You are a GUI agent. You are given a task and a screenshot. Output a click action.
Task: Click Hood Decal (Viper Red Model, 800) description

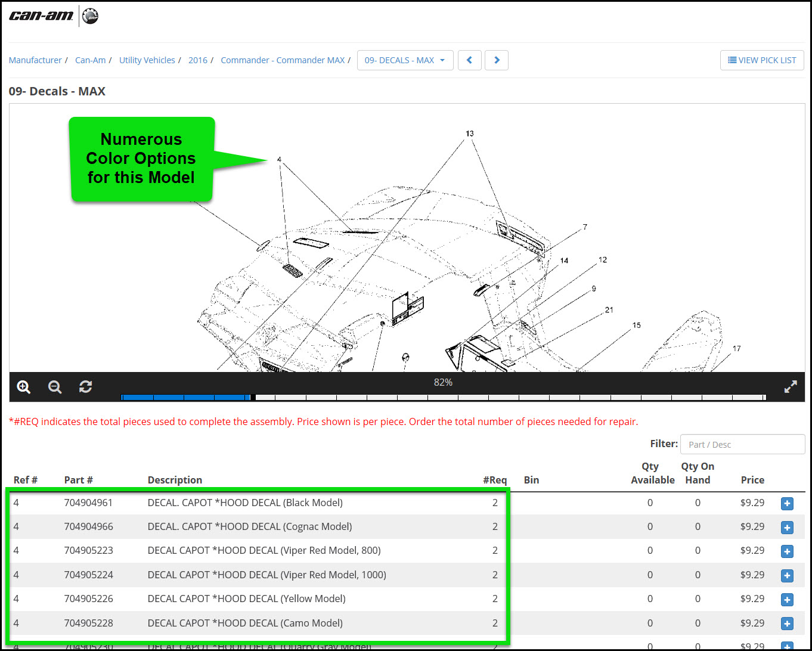264,550
